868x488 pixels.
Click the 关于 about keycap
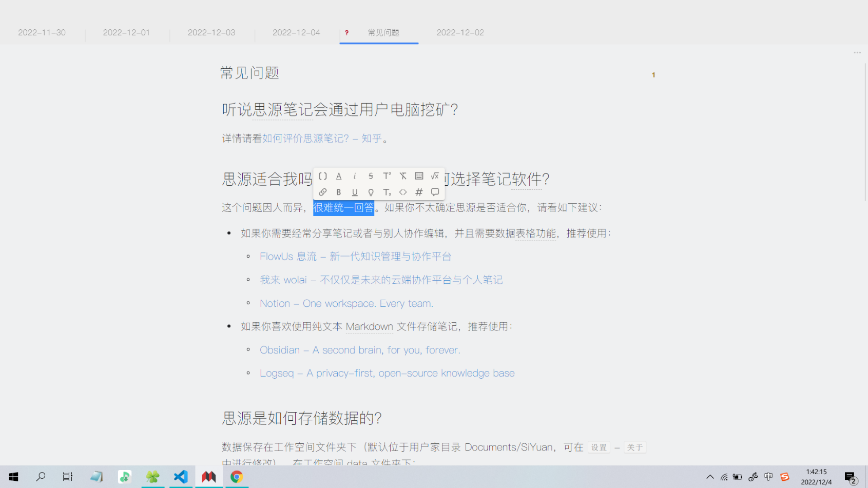click(635, 447)
